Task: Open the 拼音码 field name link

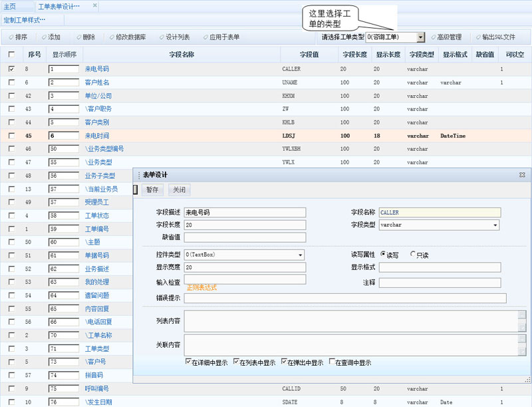Action: pos(94,375)
